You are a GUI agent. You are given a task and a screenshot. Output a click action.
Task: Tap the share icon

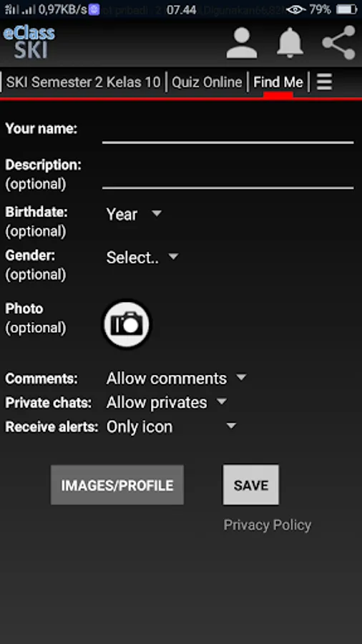(339, 43)
